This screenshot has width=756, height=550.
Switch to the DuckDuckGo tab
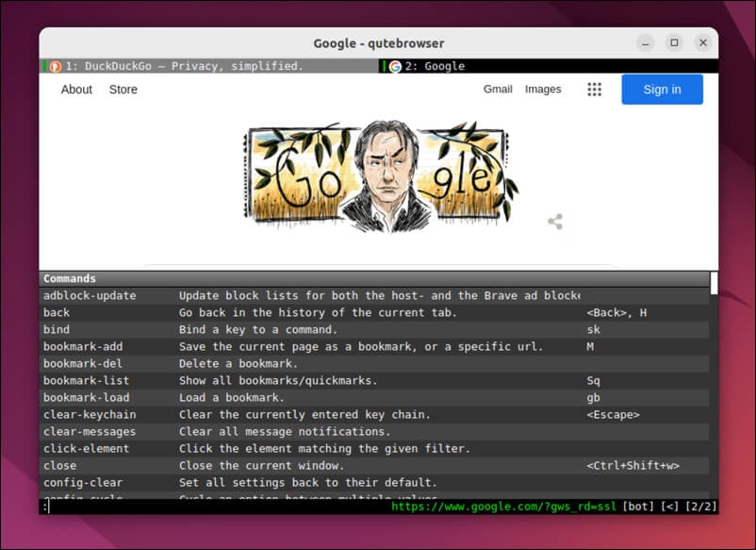pyautogui.click(x=184, y=66)
